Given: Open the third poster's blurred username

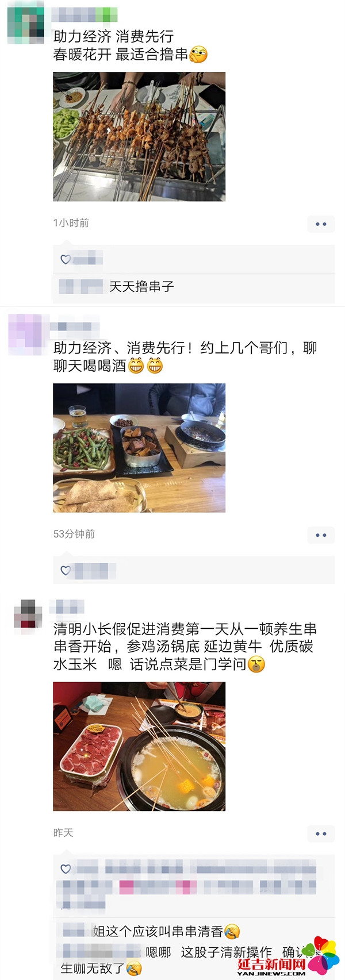Looking at the screenshot, I should point(67,606).
